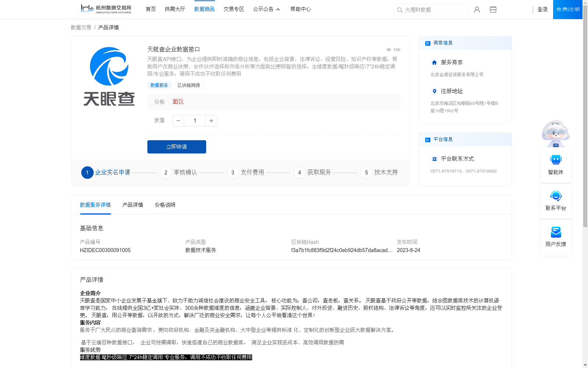Viewport: 588px width, 368px height.
Task: Click the 面议 price text
Action: coord(178,102)
